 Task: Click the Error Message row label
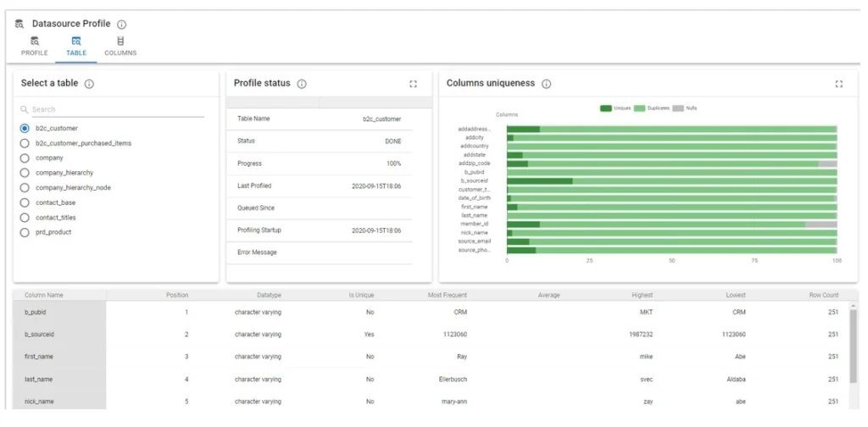[257, 252]
